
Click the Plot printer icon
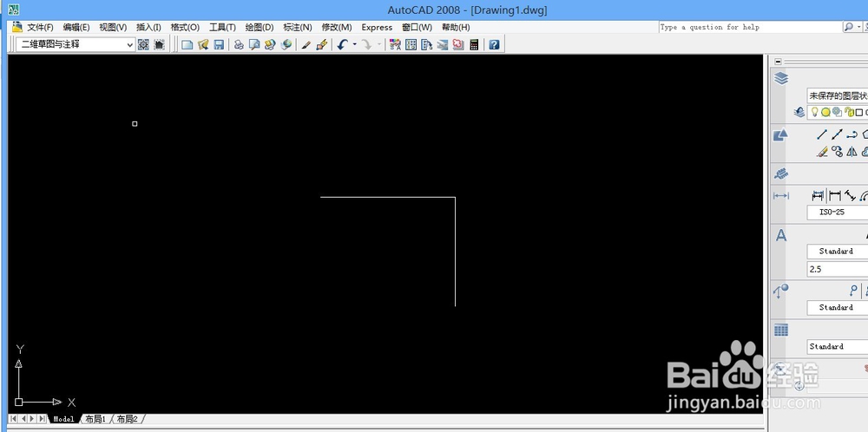coord(239,45)
